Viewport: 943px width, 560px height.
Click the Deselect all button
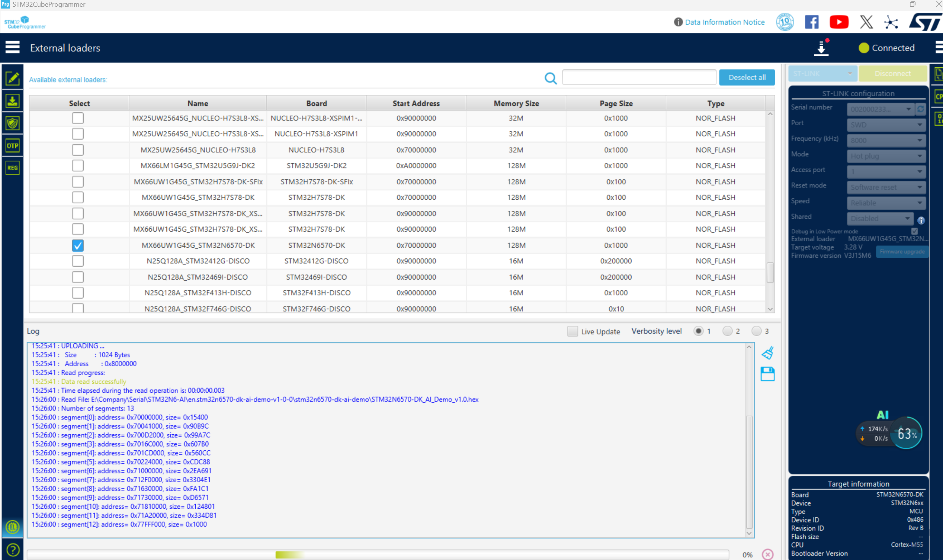click(747, 77)
